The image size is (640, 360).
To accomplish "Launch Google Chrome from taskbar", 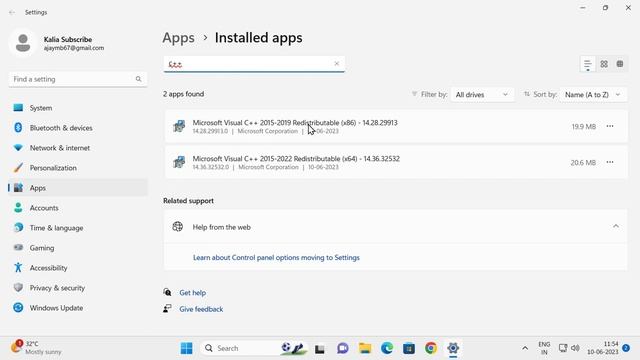I will point(431,348).
